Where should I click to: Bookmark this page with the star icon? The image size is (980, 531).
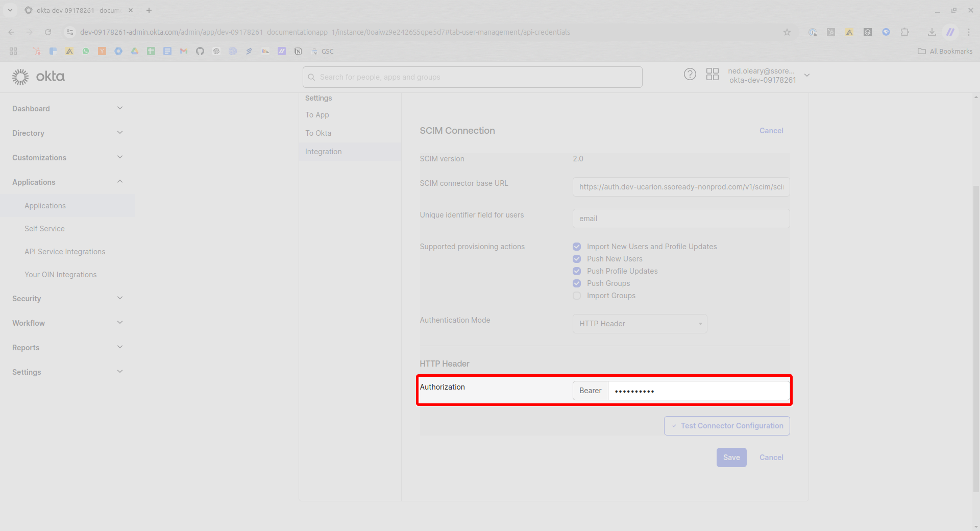click(x=787, y=32)
